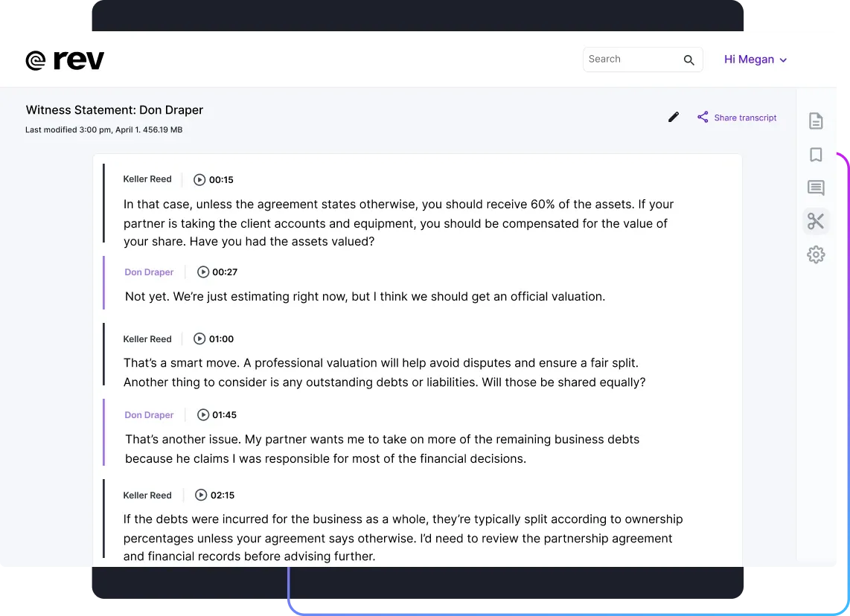Open the bookmark icon in right sidebar
This screenshot has height=616, width=850.
pyautogui.click(x=816, y=155)
